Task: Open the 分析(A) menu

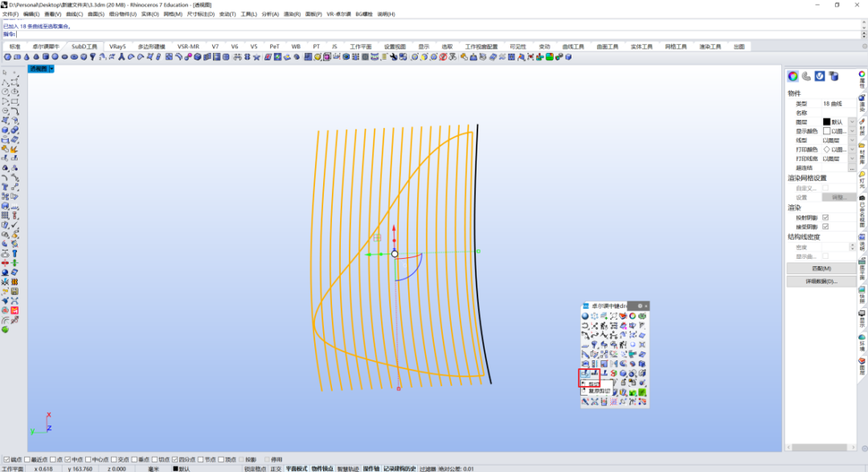Action: point(270,14)
